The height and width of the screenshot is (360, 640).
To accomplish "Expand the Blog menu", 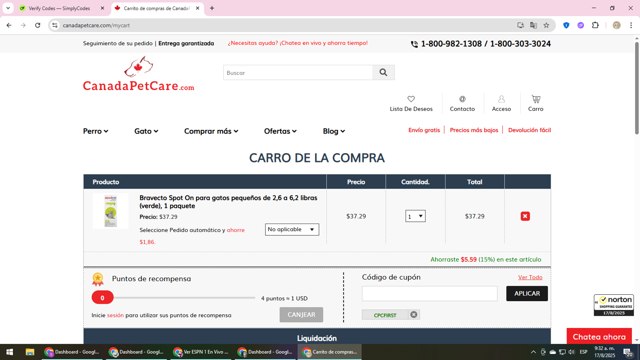I will click(x=334, y=131).
